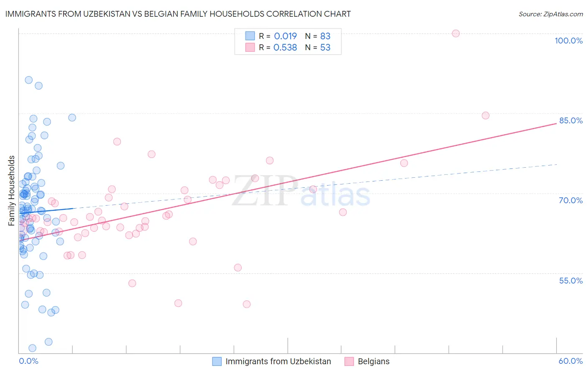Screen dimensions: 588x373
Task: Open the ZipAtlas.com source link
Action: pyautogui.click(x=551, y=14)
